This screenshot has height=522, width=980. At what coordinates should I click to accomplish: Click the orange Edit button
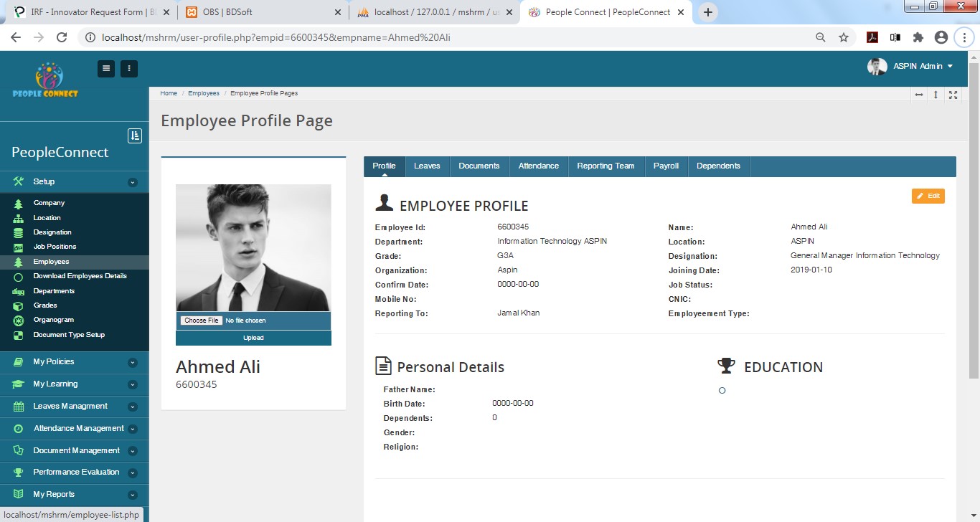pyautogui.click(x=928, y=196)
